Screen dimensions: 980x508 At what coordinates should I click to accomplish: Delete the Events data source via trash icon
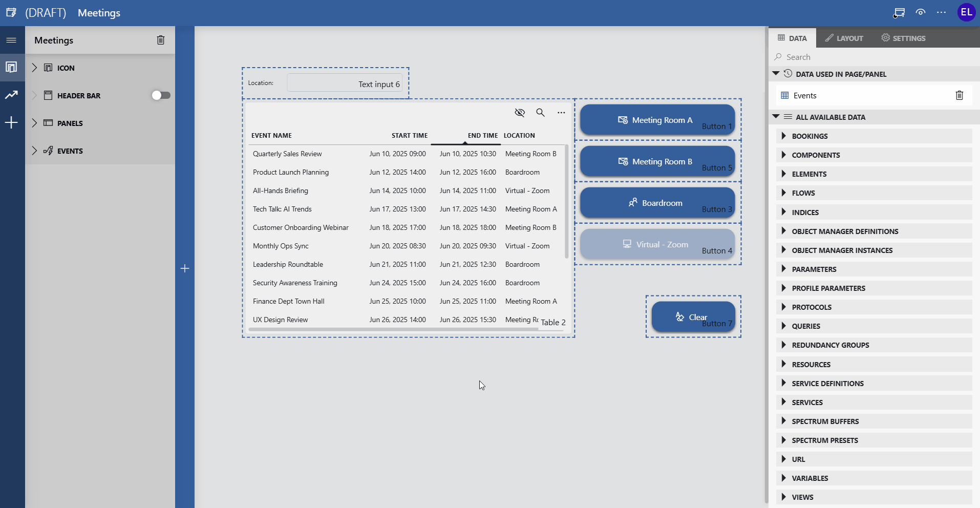(959, 95)
